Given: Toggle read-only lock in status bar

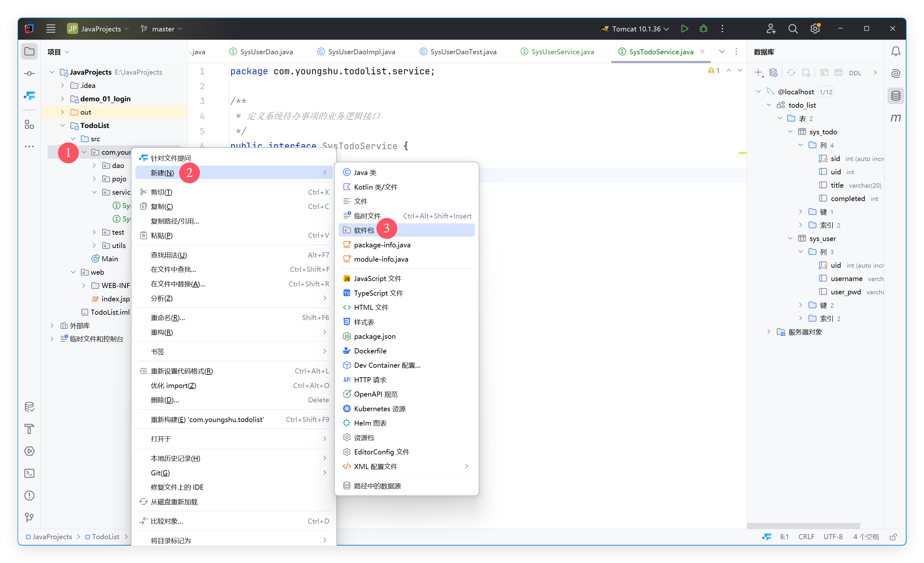Looking at the screenshot, I should pyautogui.click(x=893, y=537).
